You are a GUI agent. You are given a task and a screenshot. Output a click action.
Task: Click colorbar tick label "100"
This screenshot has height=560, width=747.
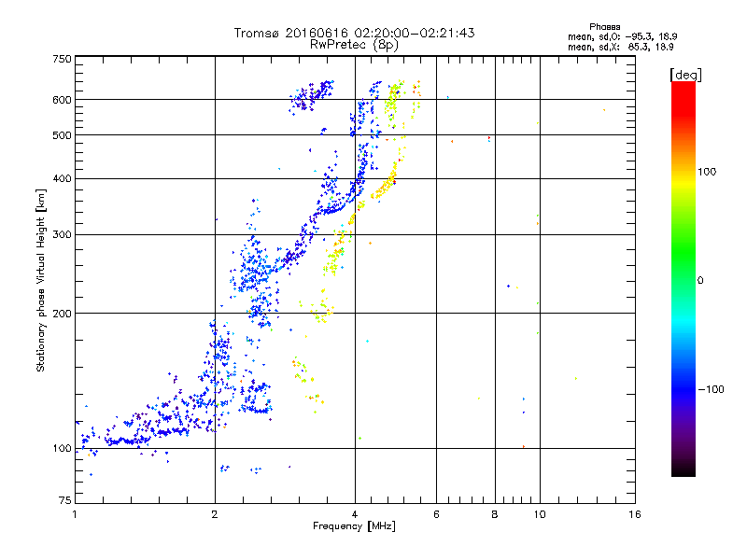(x=707, y=172)
